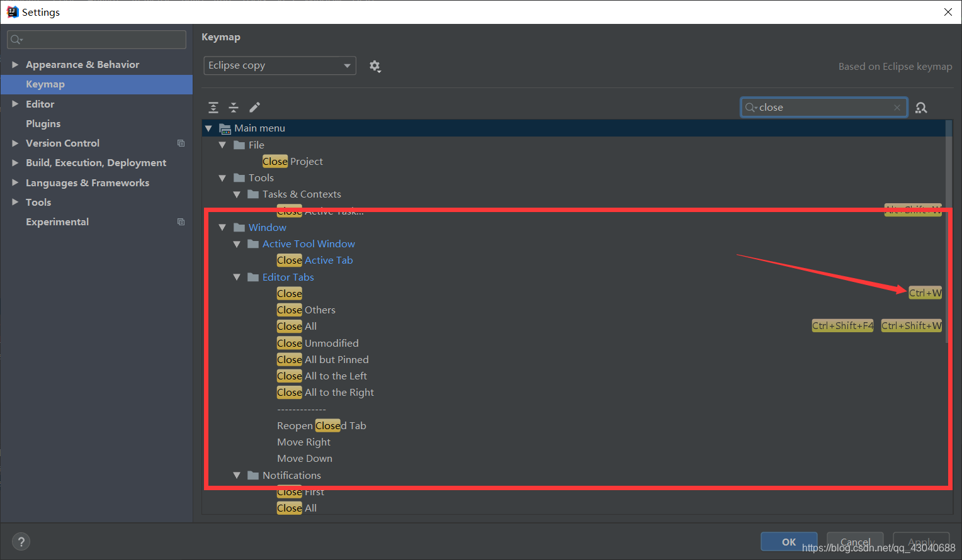Click Find Actions by Shortcut icon

[921, 108]
